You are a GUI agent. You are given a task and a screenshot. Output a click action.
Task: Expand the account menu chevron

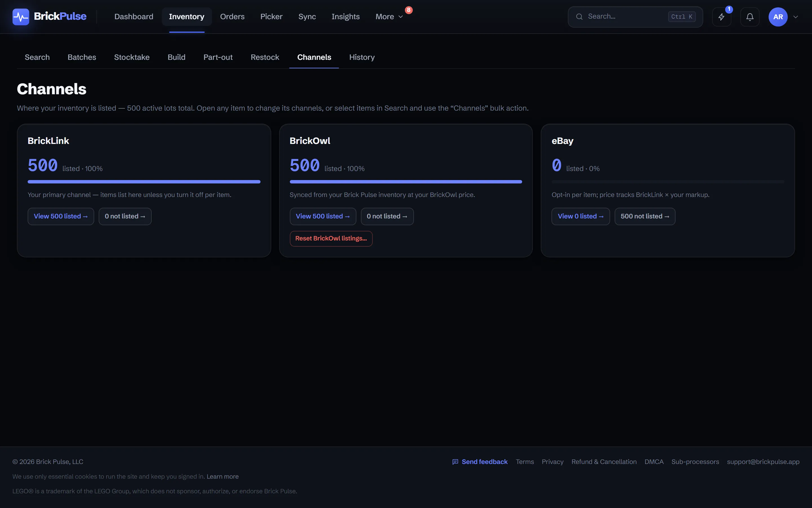(x=795, y=17)
